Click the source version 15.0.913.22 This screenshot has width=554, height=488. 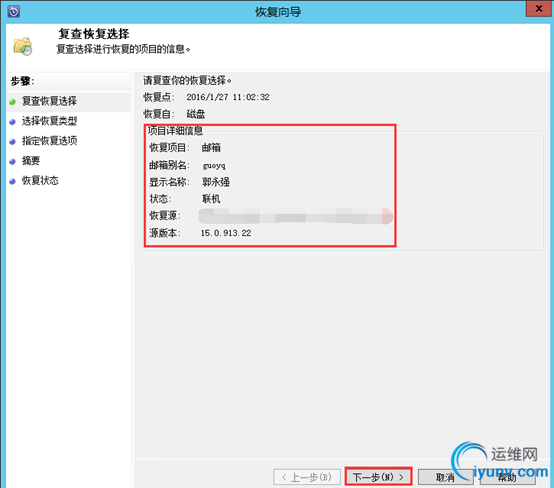pyautogui.click(x=226, y=233)
